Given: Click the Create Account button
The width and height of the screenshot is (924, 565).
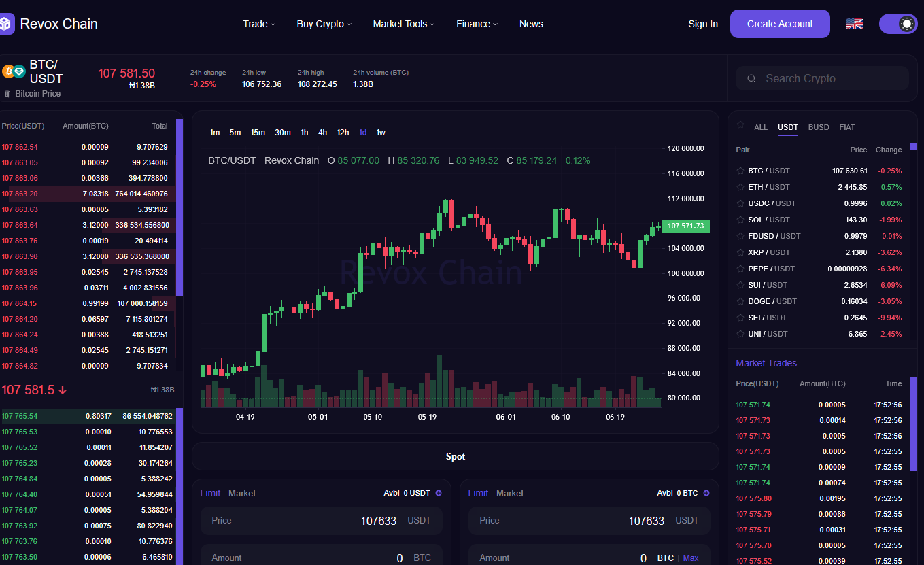Looking at the screenshot, I should tap(780, 24).
